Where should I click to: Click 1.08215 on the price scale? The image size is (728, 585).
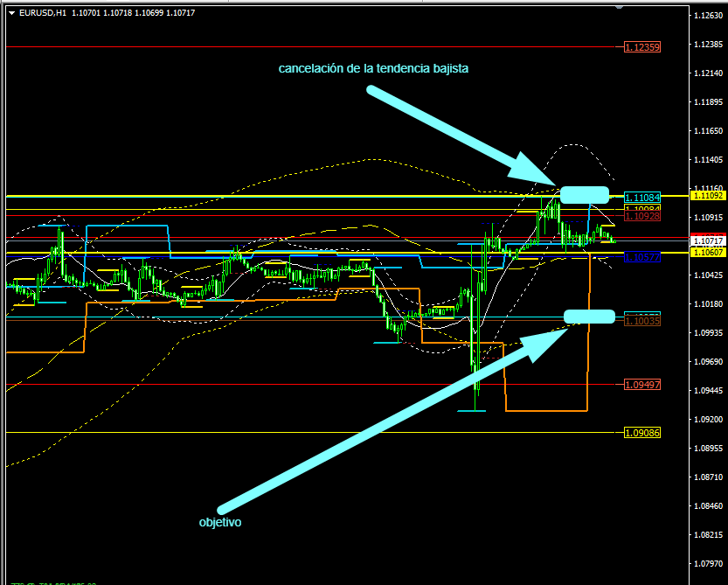[709, 535]
